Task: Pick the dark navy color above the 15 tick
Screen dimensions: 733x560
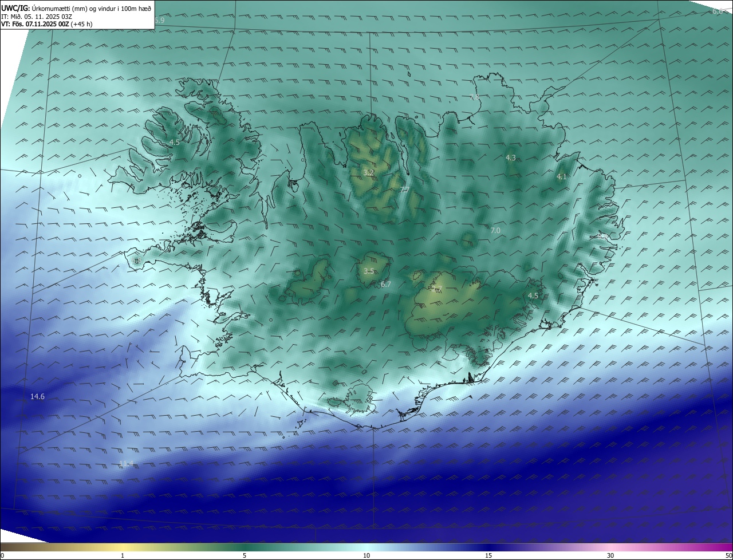Action: tap(488, 547)
